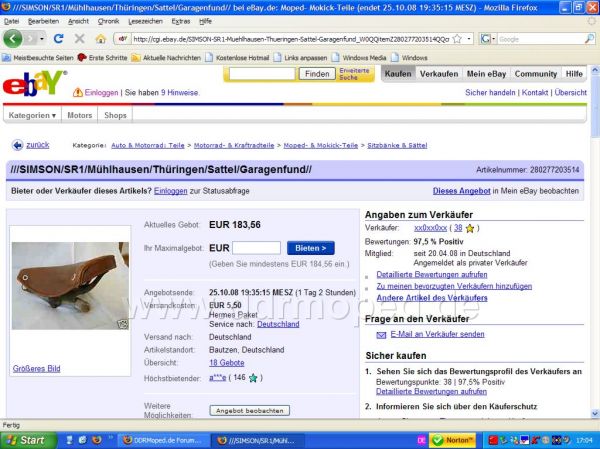Open Kostenlose Hotmail bookmark

[x=237, y=58]
